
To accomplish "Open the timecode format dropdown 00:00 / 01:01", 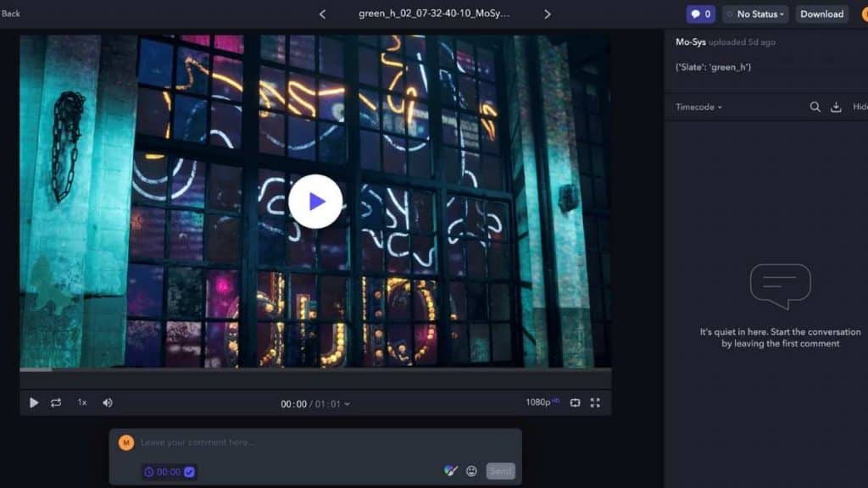I will coord(315,404).
